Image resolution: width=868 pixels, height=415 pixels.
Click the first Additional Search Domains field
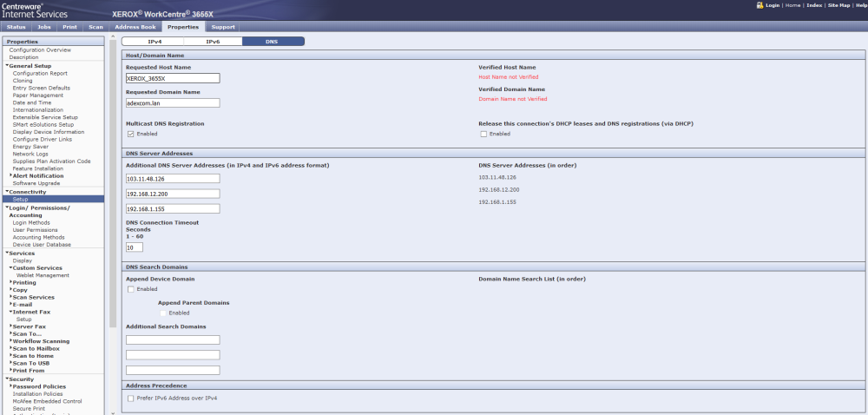tap(173, 339)
